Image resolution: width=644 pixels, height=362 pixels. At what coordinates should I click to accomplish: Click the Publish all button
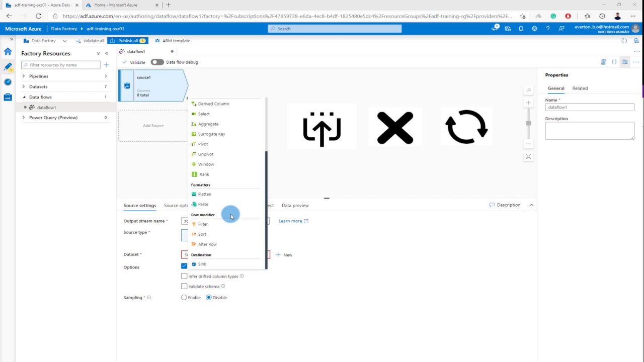point(127,41)
